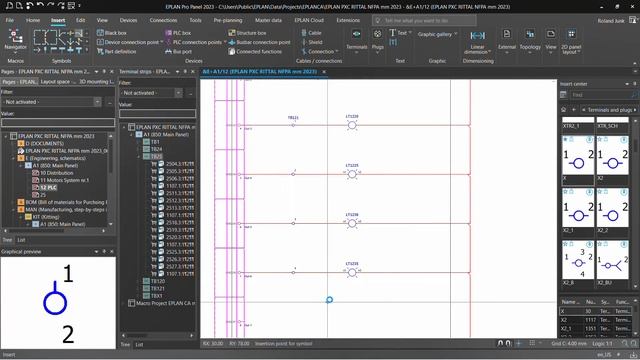
Task: Insert a Structure box
Action: point(247,33)
